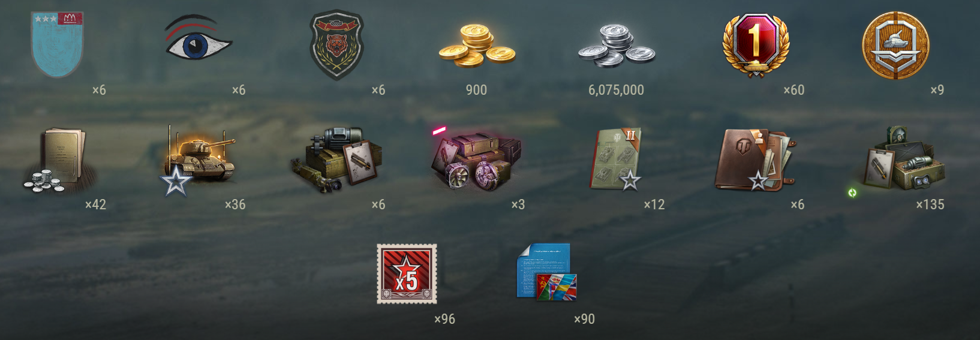This screenshot has height=340, width=980.
Task: Select the blue eye decal icon
Action: pyautogui.click(x=198, y=38)
